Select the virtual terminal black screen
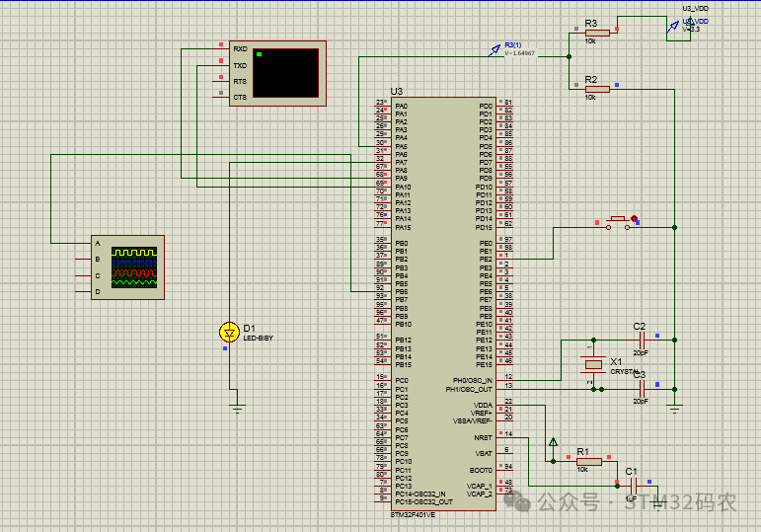 click(286, 73)
